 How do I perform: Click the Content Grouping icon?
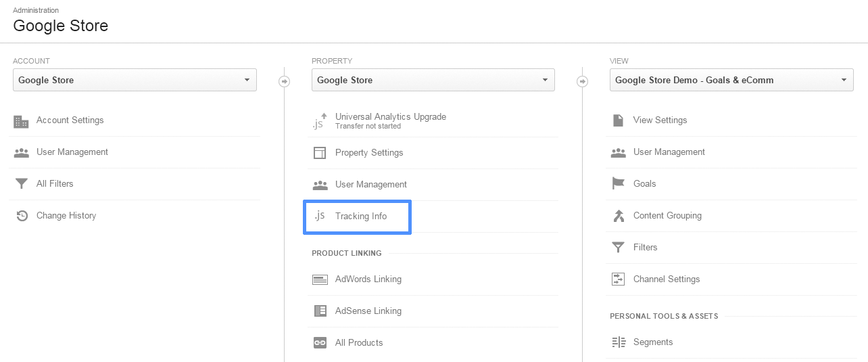618,216
